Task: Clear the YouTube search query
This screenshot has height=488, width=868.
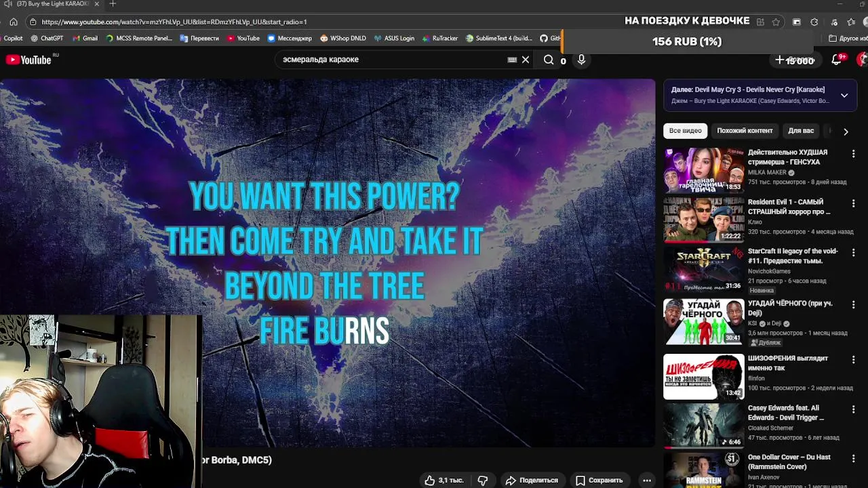Action: pos(525,60)
